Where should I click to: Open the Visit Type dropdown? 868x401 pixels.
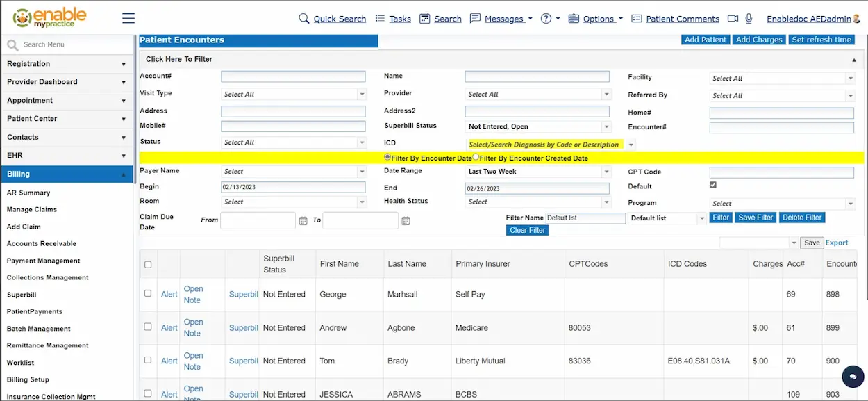pyautogui.click(x=361, y=93)
